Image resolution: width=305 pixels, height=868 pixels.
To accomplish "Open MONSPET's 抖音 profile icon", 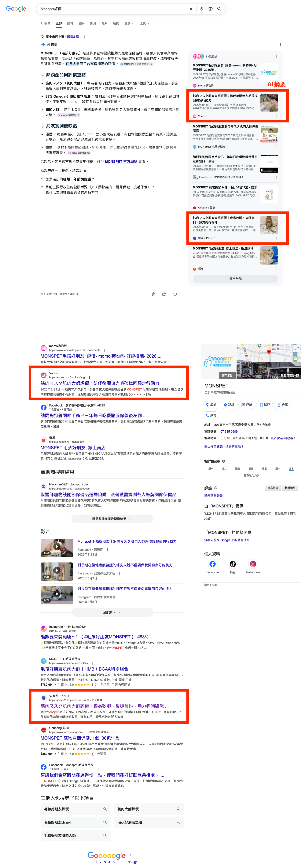I will (233, 564).
